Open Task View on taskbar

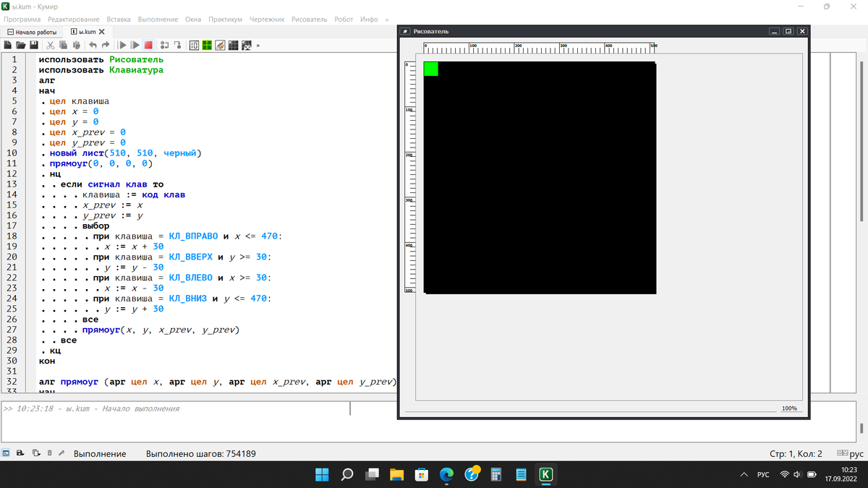click(372, 474)
